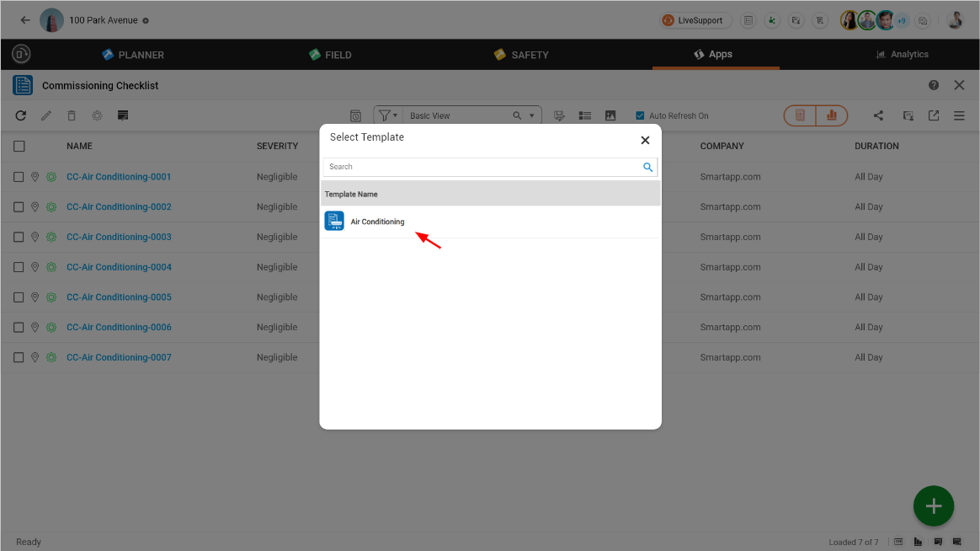Check the CC-Air Conditioning-0004 row checkbox
Viewport: 980px width, 551px height.
pos(19,267)
